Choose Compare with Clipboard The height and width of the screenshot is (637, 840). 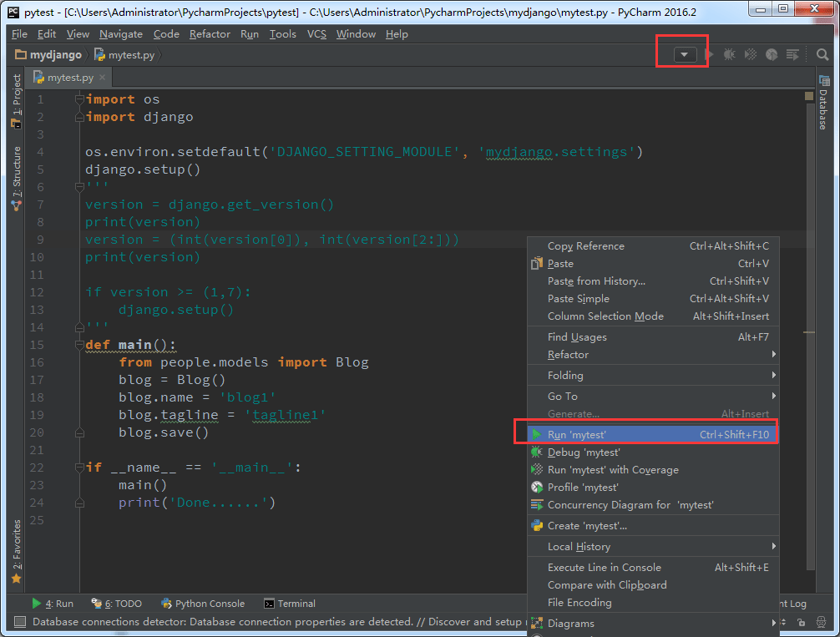[x=653, y=585]
